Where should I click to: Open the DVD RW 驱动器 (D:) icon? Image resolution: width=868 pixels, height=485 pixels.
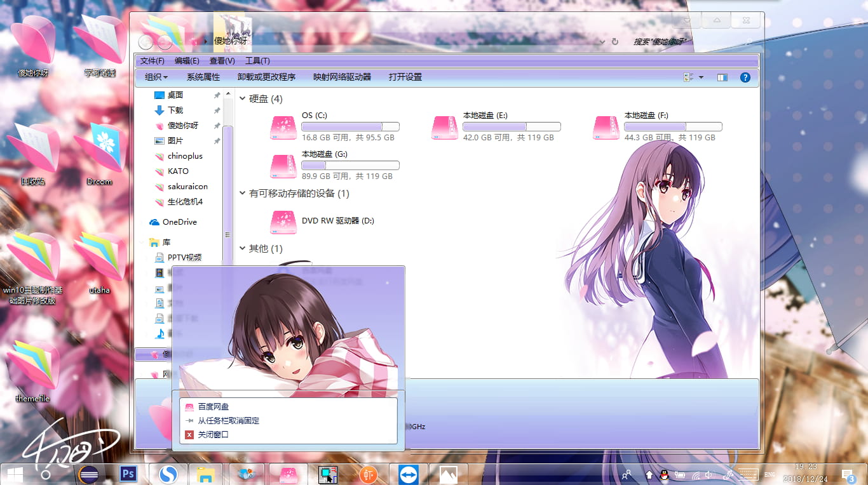[283, 222]
